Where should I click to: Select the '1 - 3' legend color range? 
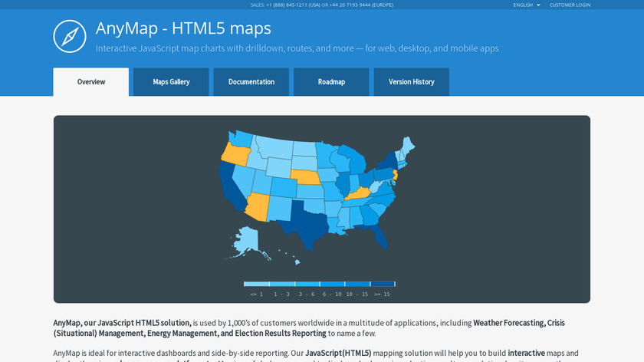pyautogui.click(x=282, y=284)
